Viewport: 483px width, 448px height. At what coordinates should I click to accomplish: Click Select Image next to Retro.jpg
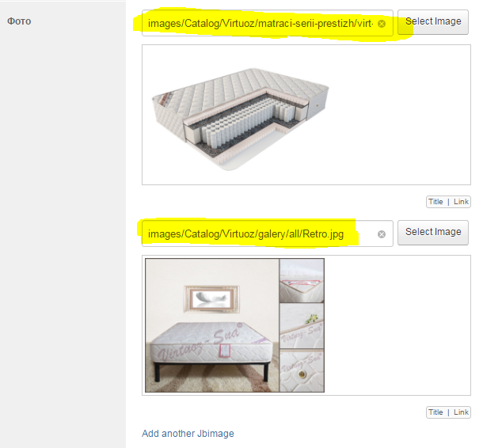coord(433,233)
